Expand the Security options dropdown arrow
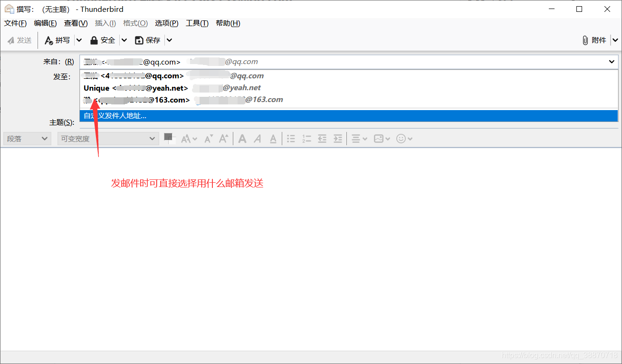Image resolution: width=622 pixels, height=364 pixels. coord(124,40)
